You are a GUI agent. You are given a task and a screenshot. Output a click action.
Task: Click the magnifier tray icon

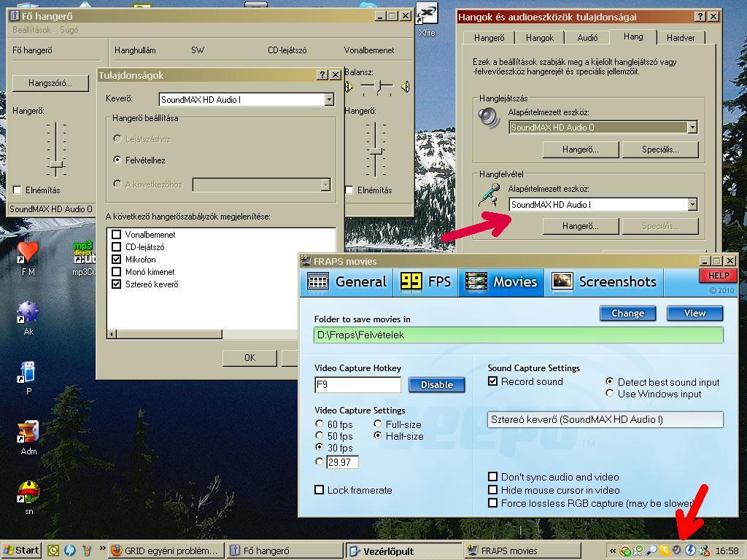click(x=651, y=551)
